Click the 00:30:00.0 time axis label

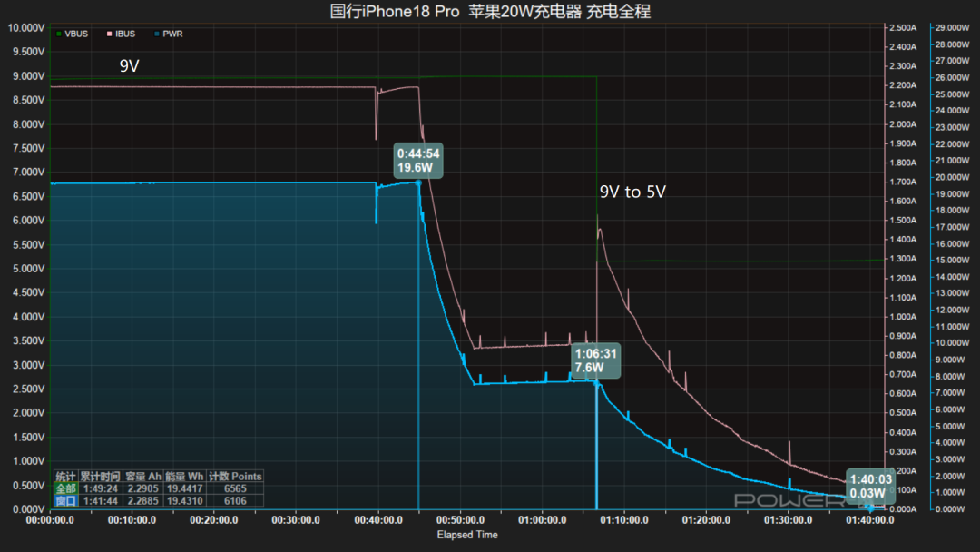coord(296,520)
